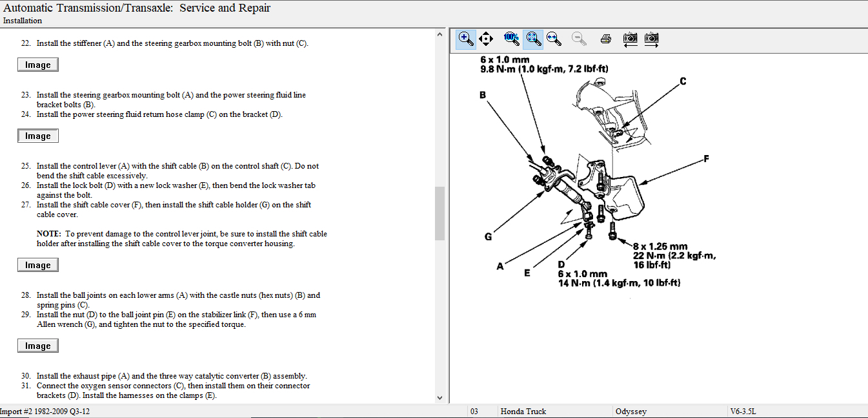Click the scroll up arrow of instructions pane

[440, 34]
